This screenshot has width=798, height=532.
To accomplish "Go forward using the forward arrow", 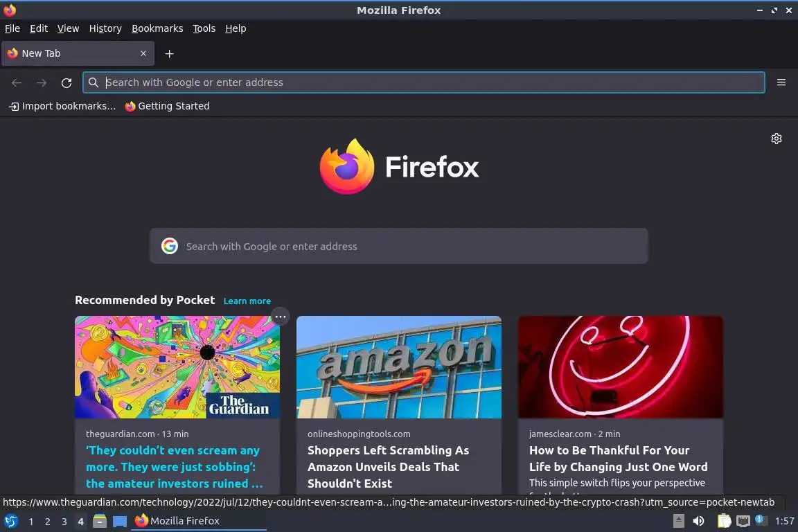I will tap(42, 82).
